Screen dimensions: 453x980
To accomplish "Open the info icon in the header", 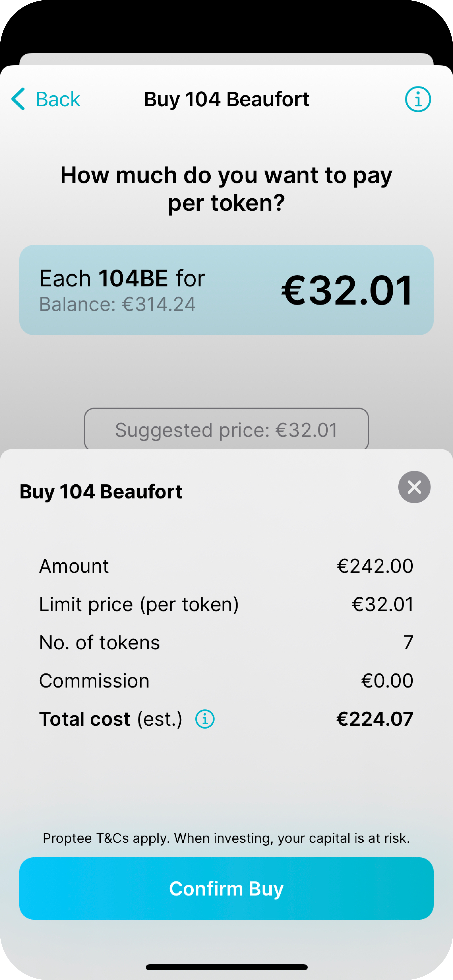I will (x=418, y=99).
